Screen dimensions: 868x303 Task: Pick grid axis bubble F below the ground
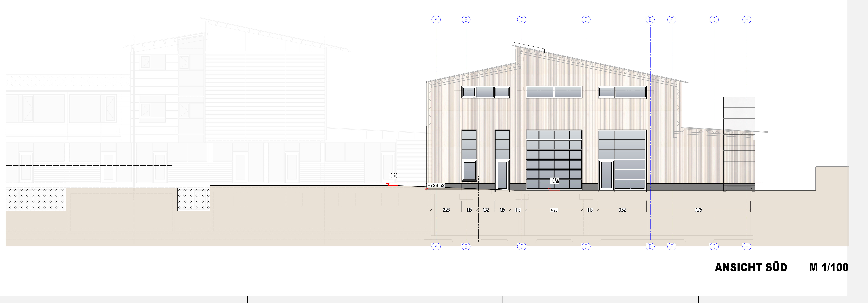pyautogui.click(x=672, y=246)
